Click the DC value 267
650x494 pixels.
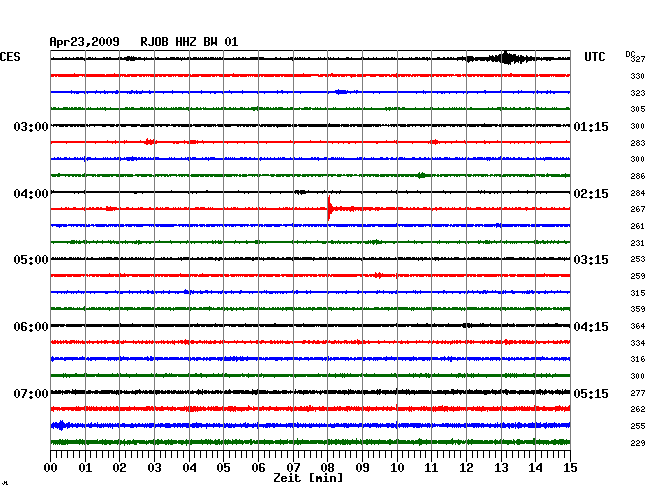click(638, 209)
